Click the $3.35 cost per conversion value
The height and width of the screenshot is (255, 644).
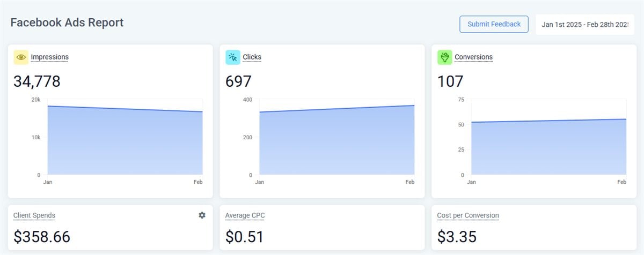tap(457, 237)
